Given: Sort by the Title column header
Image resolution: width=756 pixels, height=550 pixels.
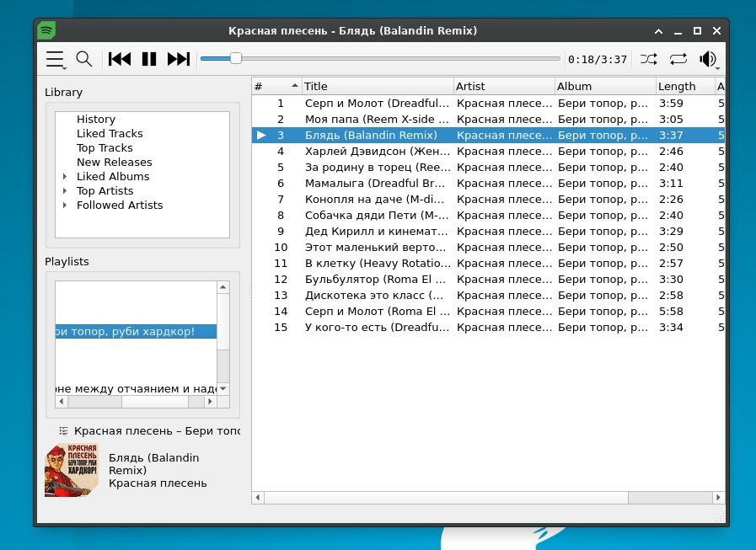Looking at the screenshot, I should pos(378,86).
